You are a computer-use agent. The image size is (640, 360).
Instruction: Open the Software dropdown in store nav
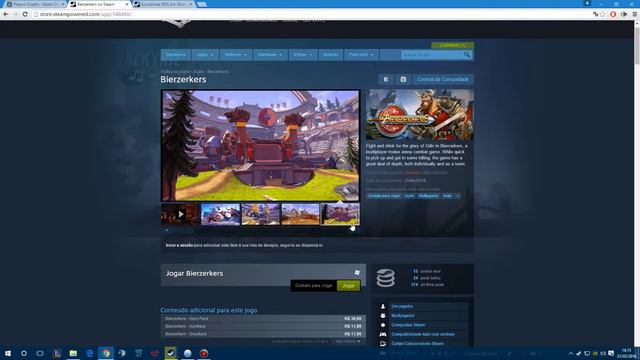236,55
